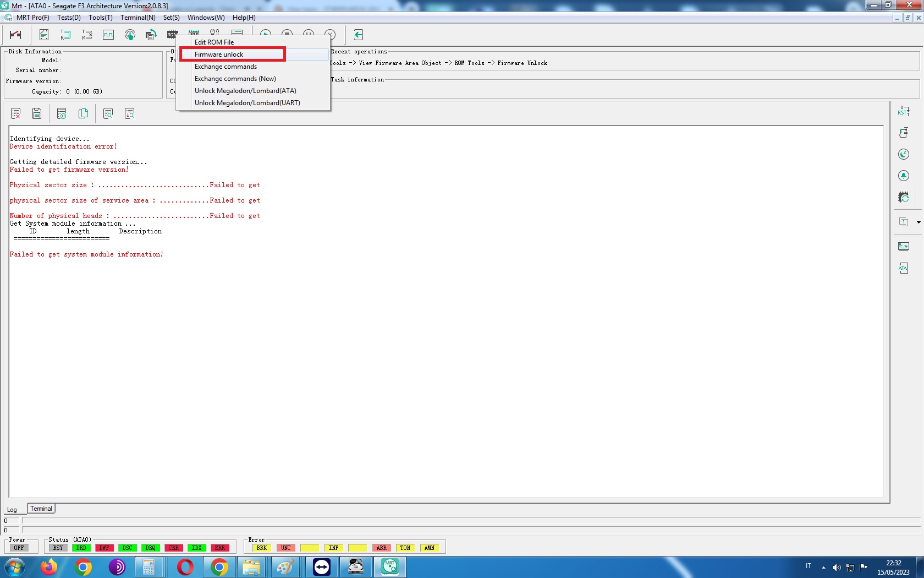
Task: Open Opera from the taskbar
Action: 185,567
